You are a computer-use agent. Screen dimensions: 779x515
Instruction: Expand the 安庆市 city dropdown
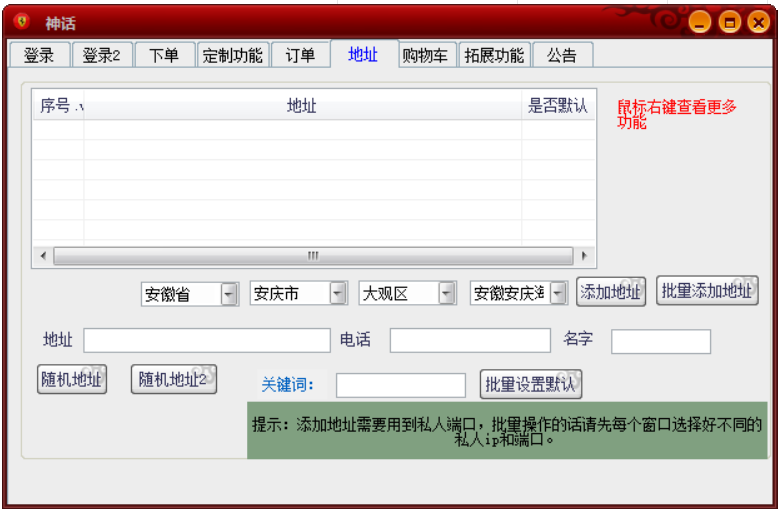click(x=338, y=294)
